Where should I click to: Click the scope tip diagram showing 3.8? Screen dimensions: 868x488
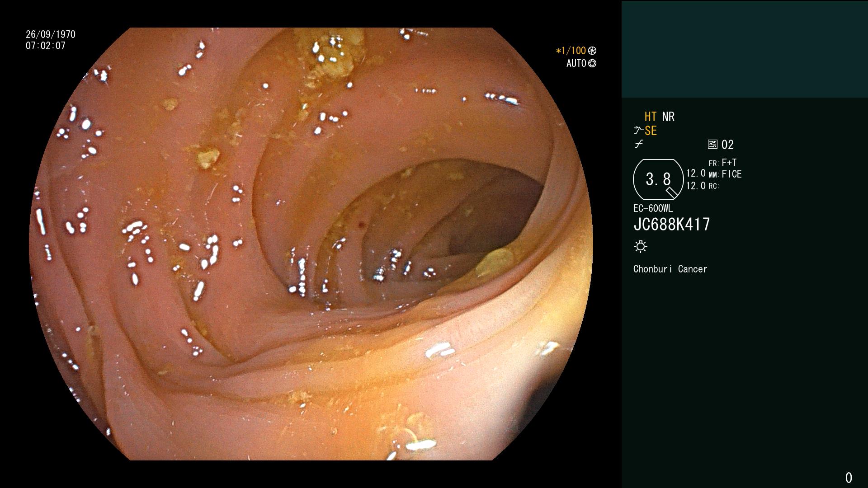click(x=658, y=179)
